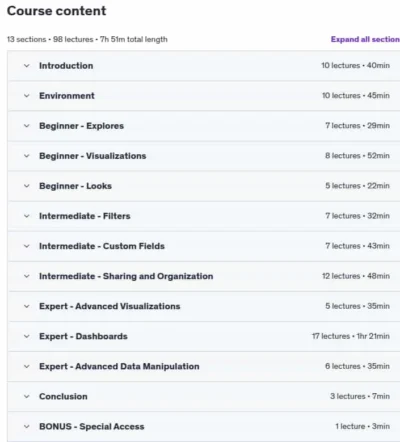
Task: Expand Expert - Advanced Data Manipulation chevron
Action: (27, 366)
